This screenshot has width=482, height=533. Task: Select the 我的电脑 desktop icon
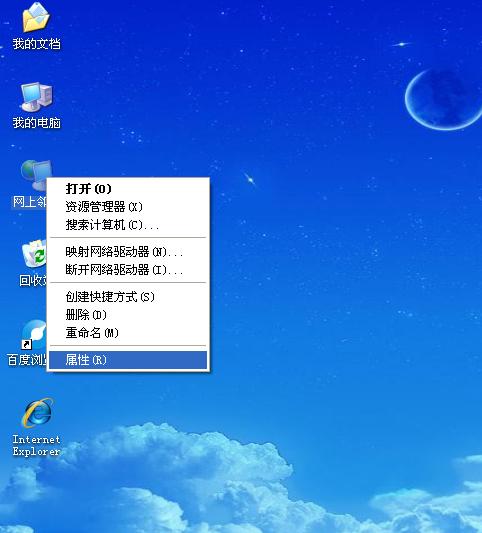pyautogui.click(x=36, y=97)
